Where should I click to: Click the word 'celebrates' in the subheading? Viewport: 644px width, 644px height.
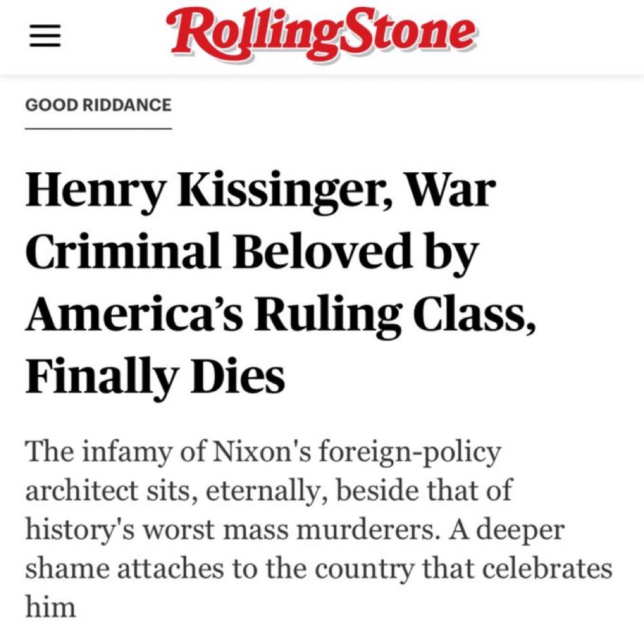coord(547,568)
